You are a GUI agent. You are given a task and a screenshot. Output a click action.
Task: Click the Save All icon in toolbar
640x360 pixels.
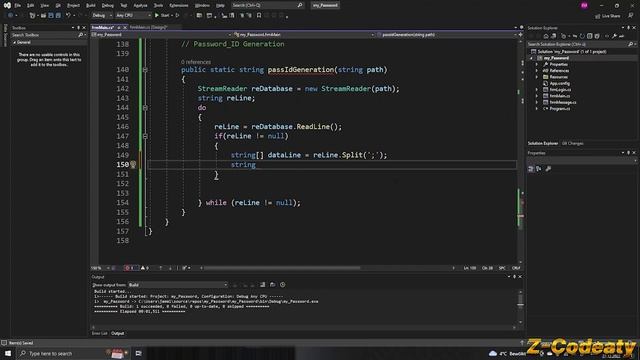58,16
